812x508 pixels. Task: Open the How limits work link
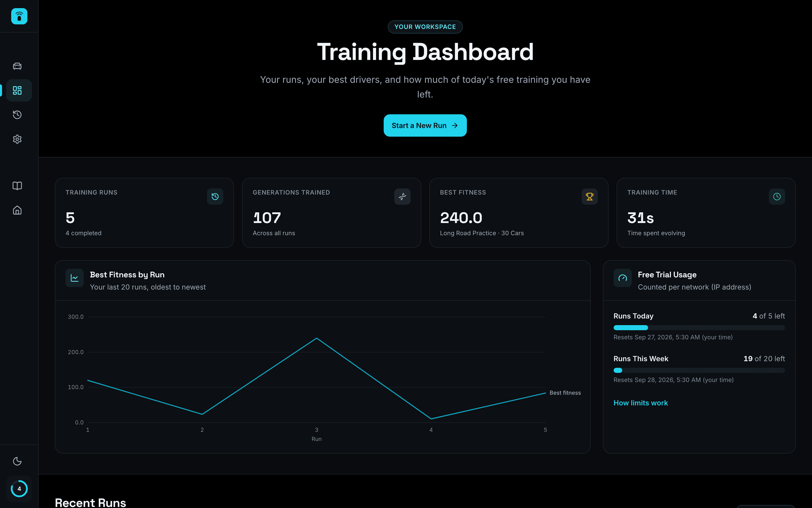(640, 403)
